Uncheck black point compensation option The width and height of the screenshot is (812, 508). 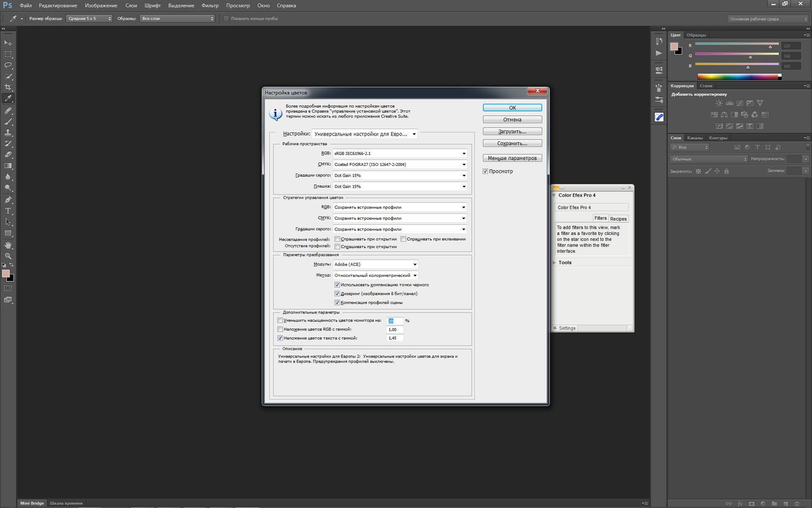pyautogui.click(x=337, y=285)
